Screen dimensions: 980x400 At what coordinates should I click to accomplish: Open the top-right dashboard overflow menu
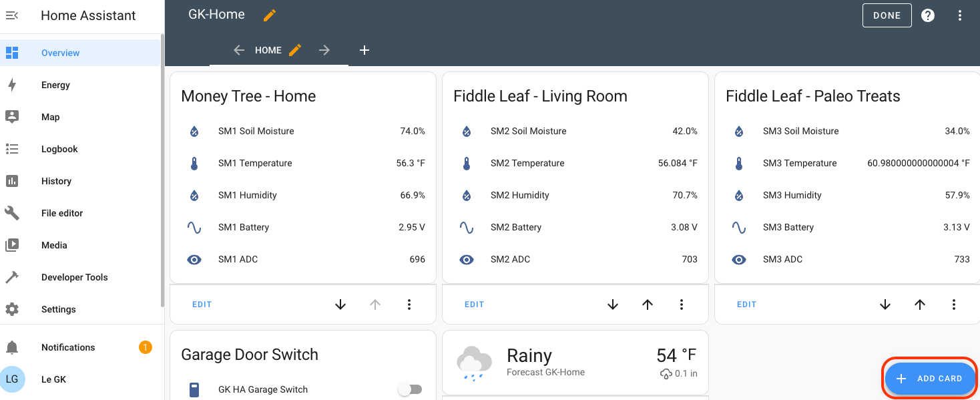pyautogui.click(x=960, y=15)
